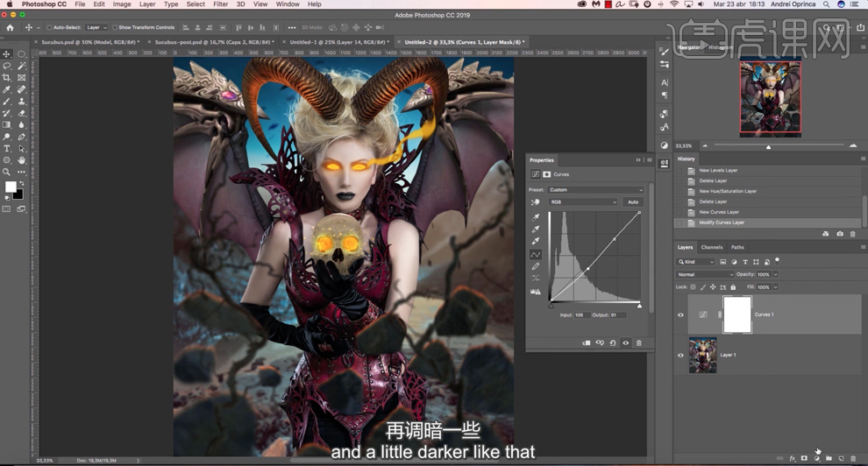
Task: Open the Normal blend mode dropdown
Action: click(703, 274)
